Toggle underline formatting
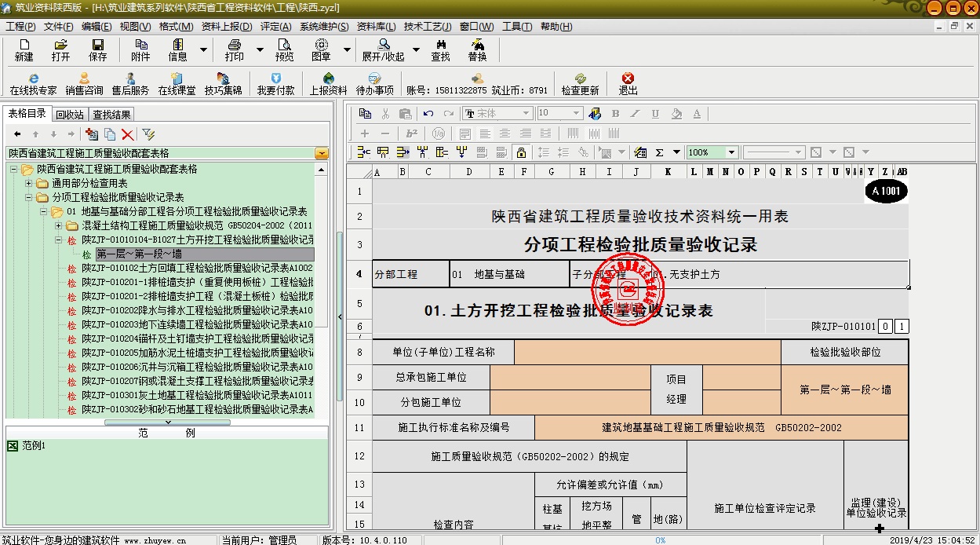Screen dimensions: 980x545 (655, 114)
